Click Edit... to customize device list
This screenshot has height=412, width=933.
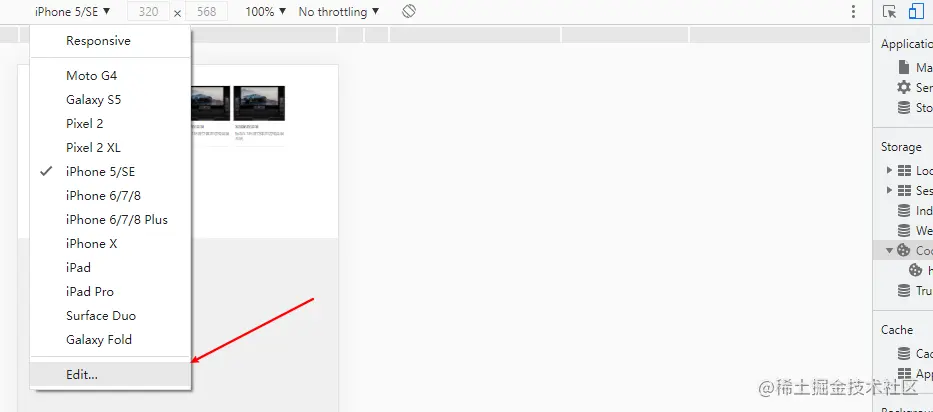click(111, 374)
